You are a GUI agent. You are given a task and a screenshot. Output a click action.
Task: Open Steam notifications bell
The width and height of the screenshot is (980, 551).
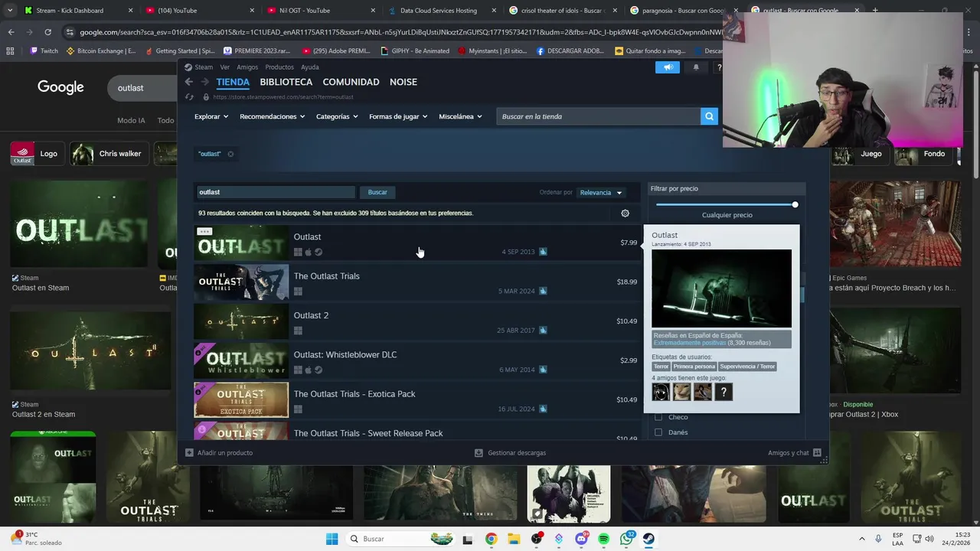(x=696, y=67)
